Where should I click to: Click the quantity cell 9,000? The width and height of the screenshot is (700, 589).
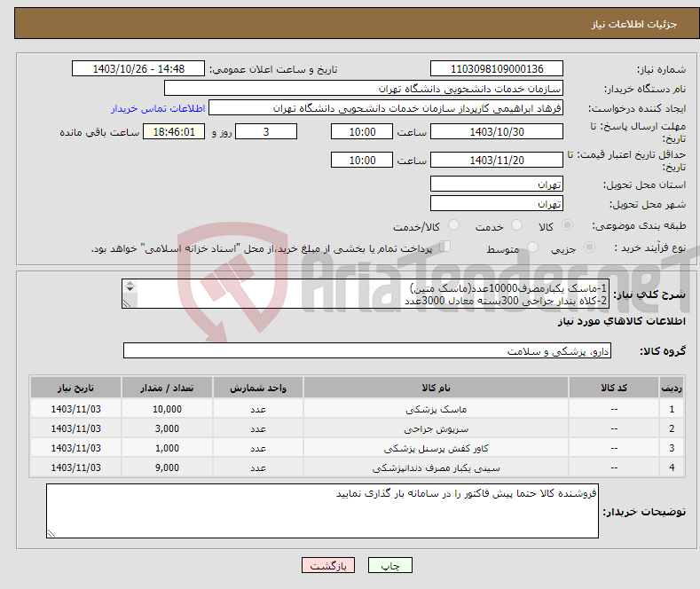(167, 468)
